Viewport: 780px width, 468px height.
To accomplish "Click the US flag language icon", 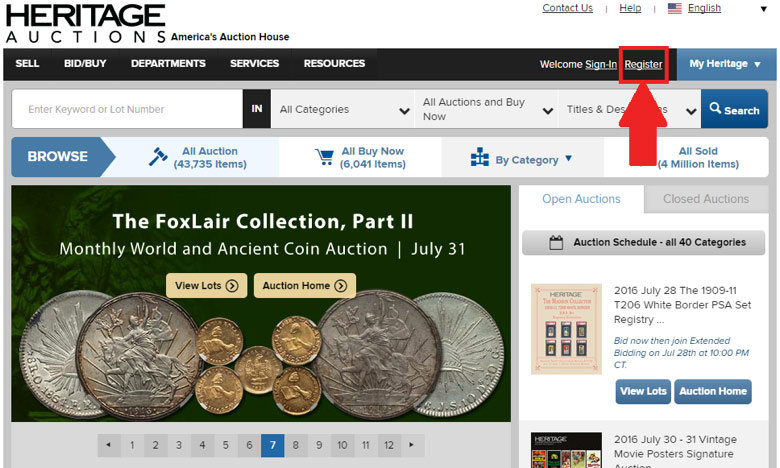I will [x=675, y=8].
